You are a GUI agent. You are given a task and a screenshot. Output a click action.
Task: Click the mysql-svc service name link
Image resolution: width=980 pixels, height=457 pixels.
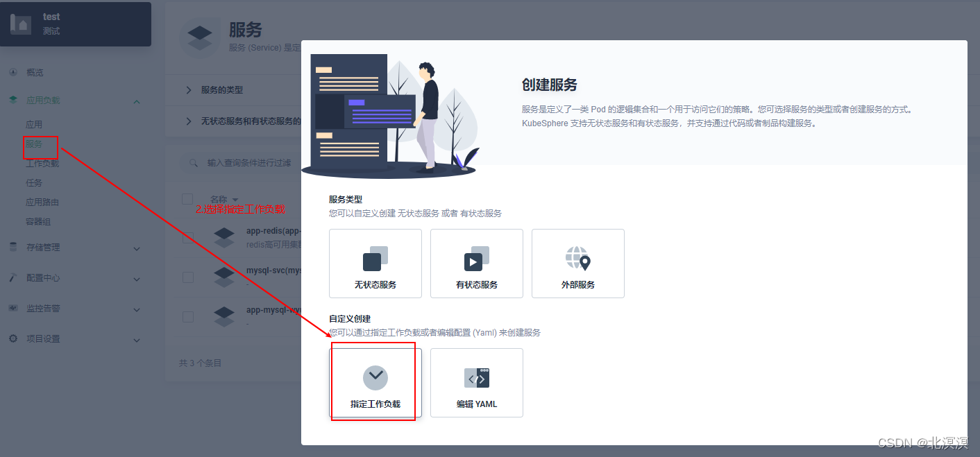273,270
